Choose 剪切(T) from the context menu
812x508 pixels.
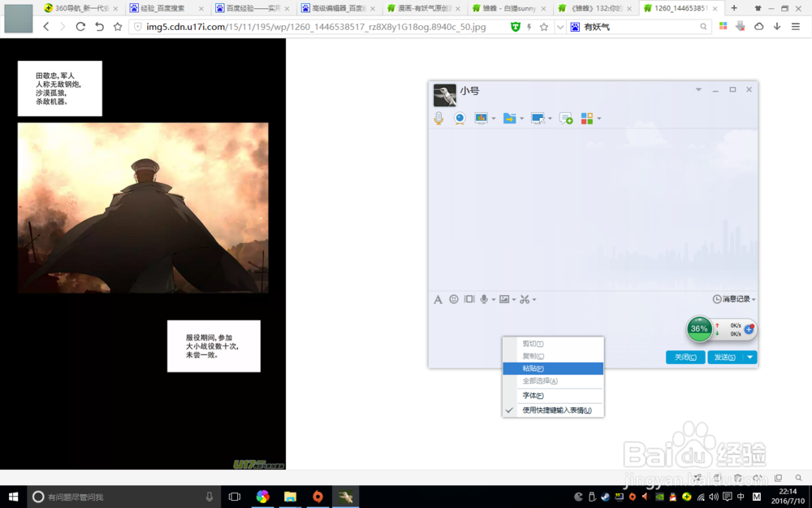tap(553, 344)
